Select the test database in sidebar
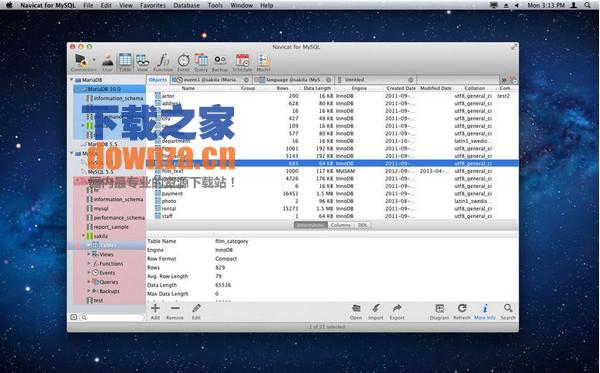Viewport: 600px width, 373px height. pyautogui.click(x=95, y=300)
